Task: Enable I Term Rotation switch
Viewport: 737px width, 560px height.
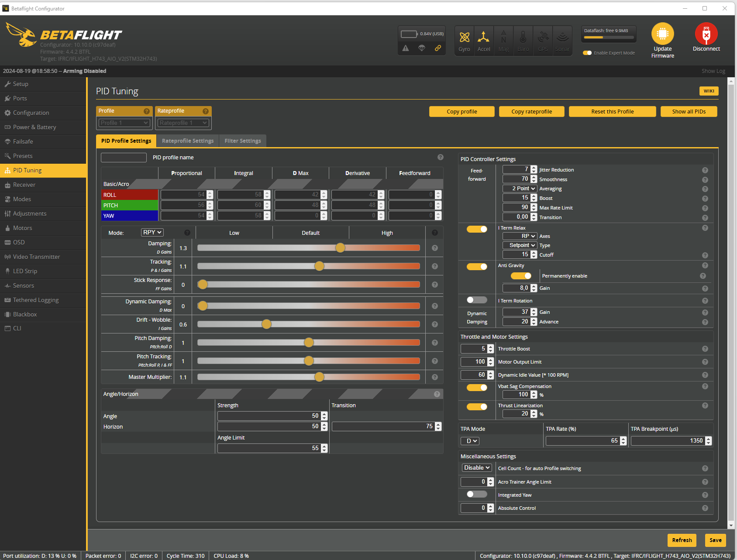Action: tap(477, 300)
